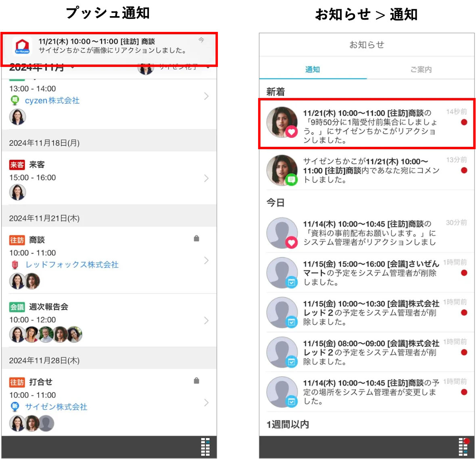Tap red unread dot on さいぜんマート notification

[464, 273]
